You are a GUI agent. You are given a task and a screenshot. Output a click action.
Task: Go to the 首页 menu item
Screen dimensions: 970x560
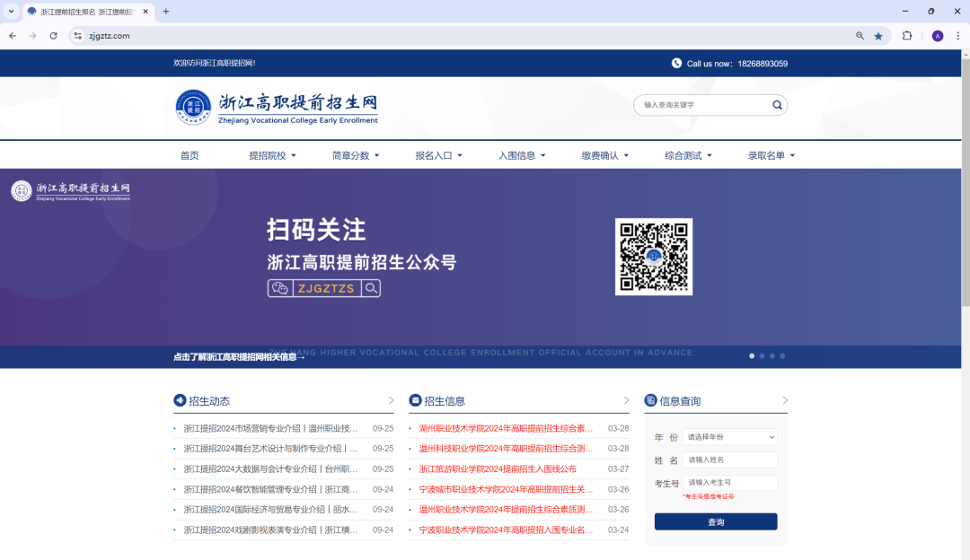click(x=190, y=156)
